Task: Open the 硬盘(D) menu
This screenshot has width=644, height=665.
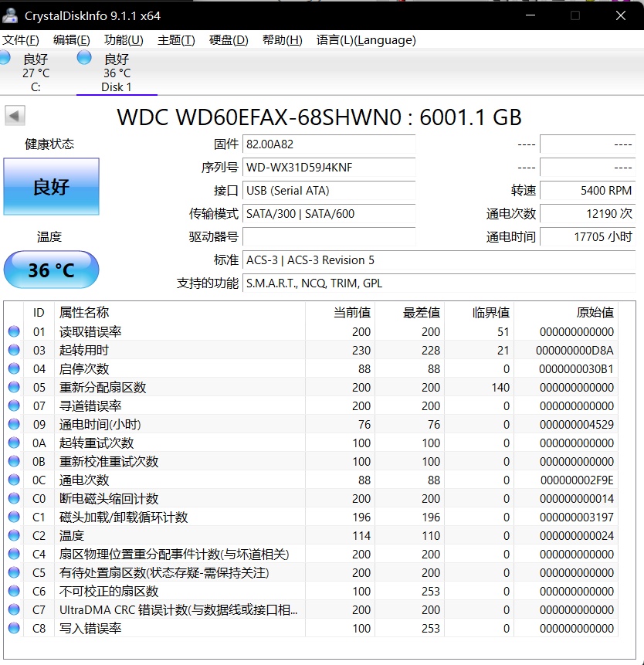Action: (229, 40)
